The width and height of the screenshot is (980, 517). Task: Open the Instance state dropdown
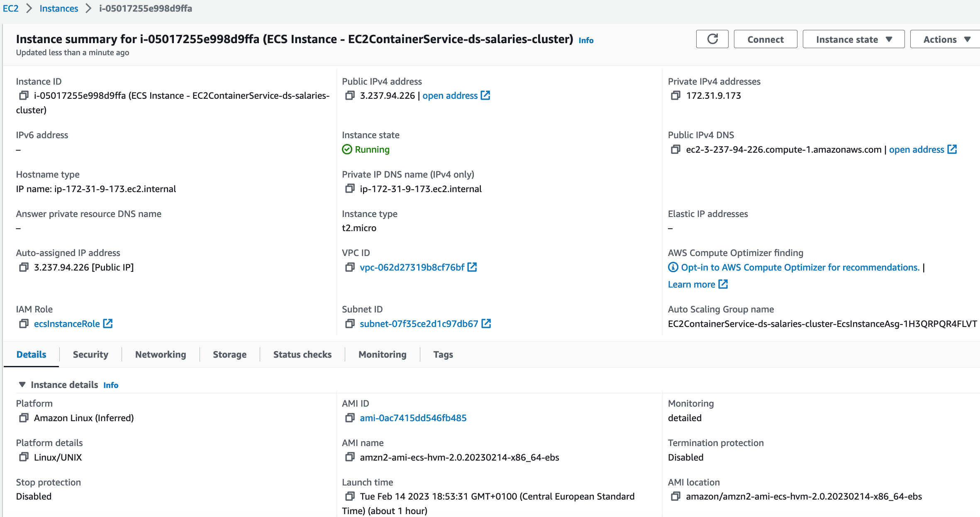click(x=853, y=39)
